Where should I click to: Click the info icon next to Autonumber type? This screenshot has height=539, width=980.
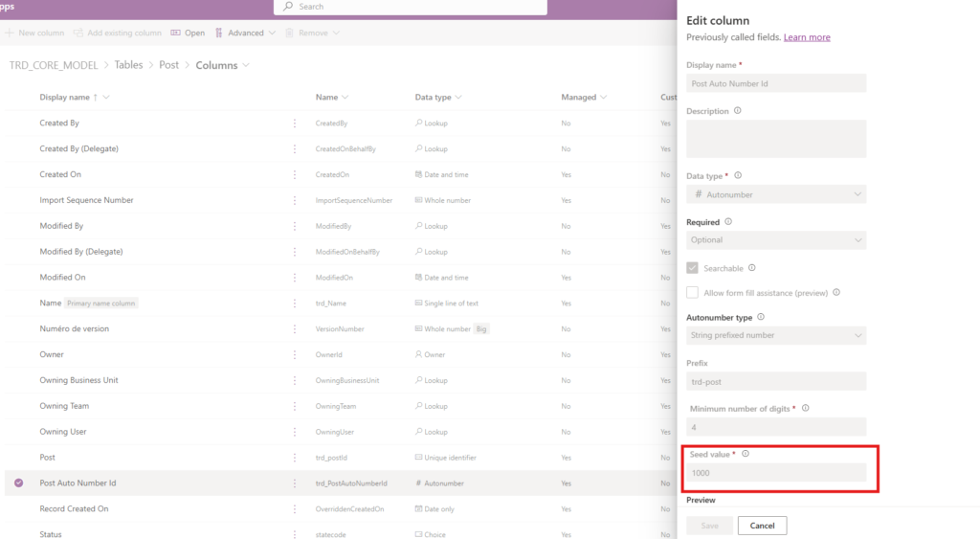761,317
